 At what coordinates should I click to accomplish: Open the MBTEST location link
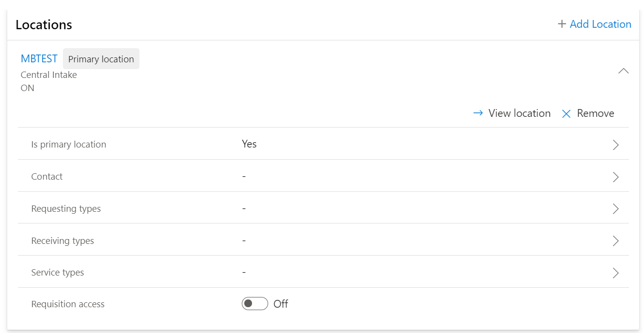coord(39,59)
